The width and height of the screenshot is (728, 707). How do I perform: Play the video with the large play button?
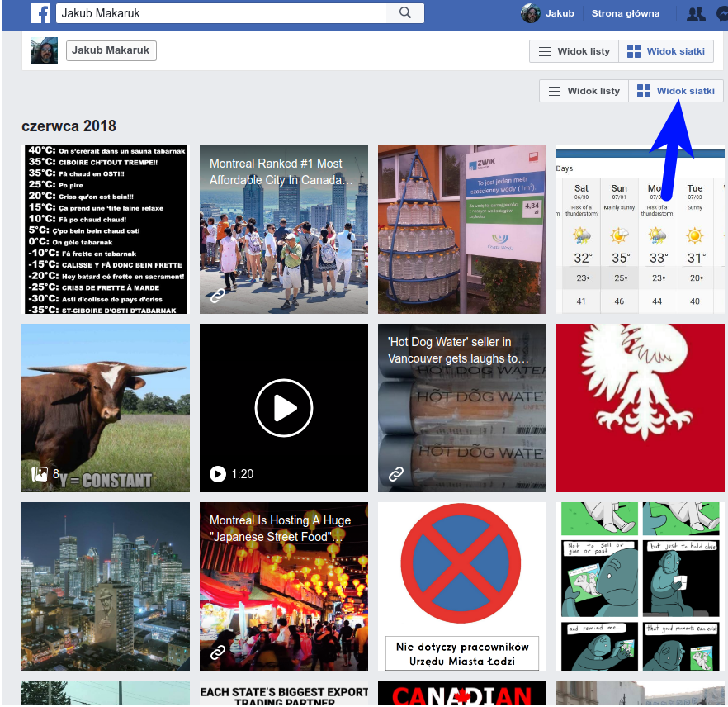point(284,408)
